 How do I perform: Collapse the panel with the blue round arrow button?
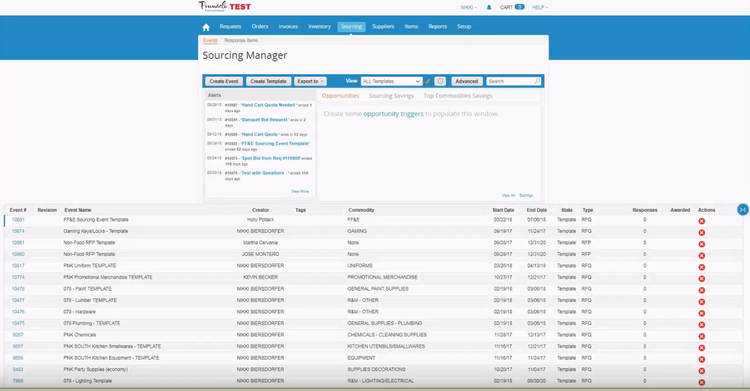click(x=743, y=210)
